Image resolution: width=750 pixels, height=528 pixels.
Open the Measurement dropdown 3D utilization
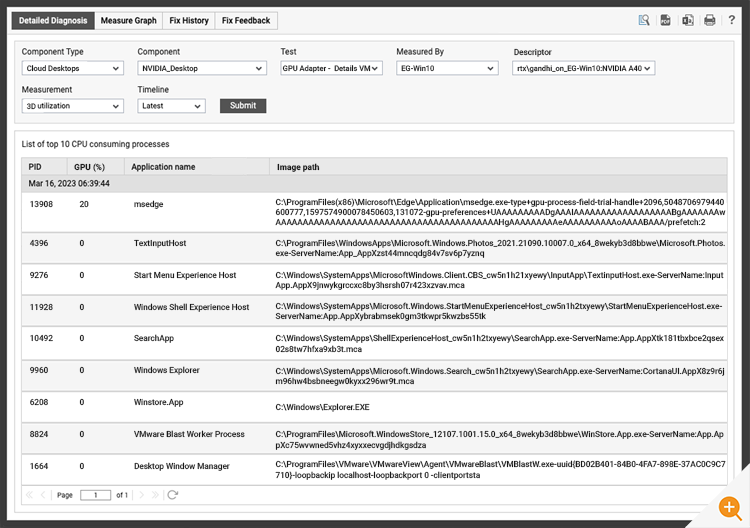(x=73, y=106)
